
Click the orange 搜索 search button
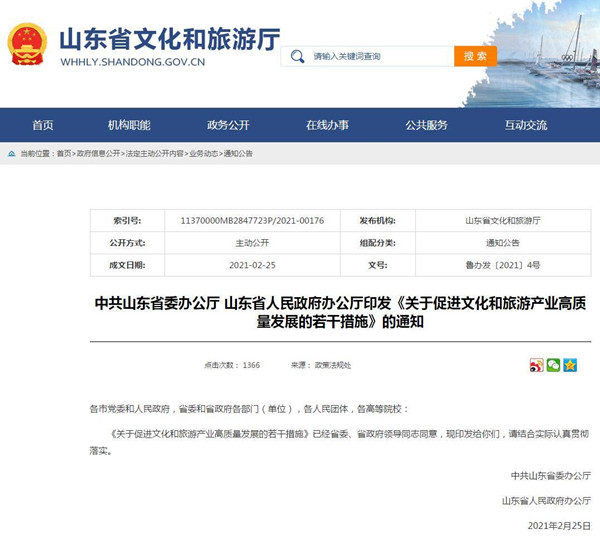pos(476,56)
